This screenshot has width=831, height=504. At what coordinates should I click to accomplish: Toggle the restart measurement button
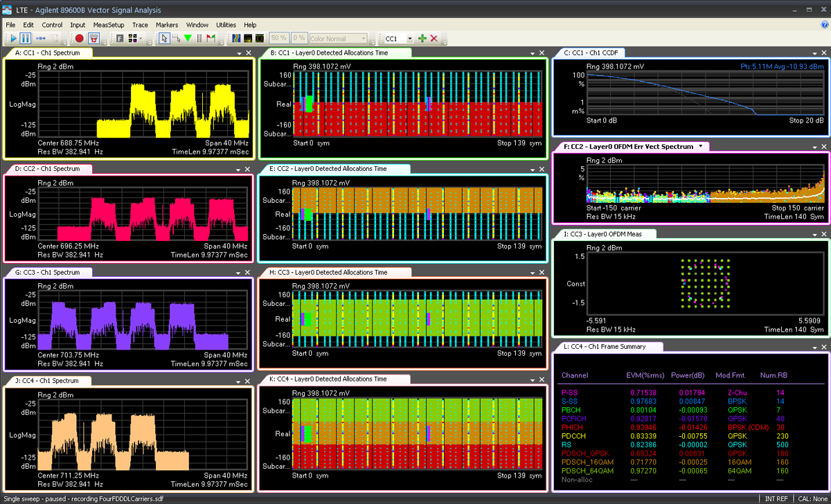point(41,39)
